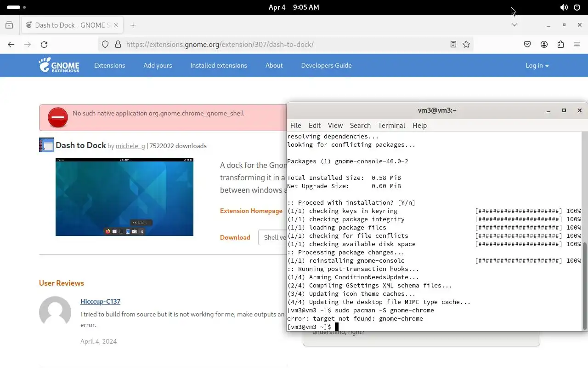Click the "7522022 downloads" text
Image resolution: width=588 pixels, height=368 pixels.
pos(178,146)
